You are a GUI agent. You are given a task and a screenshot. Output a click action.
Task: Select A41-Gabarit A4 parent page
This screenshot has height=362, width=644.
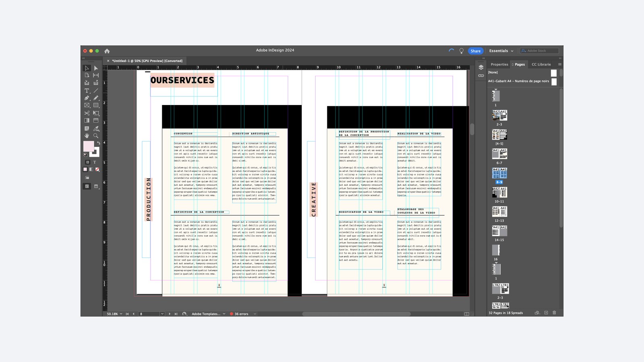click(522, 81)
